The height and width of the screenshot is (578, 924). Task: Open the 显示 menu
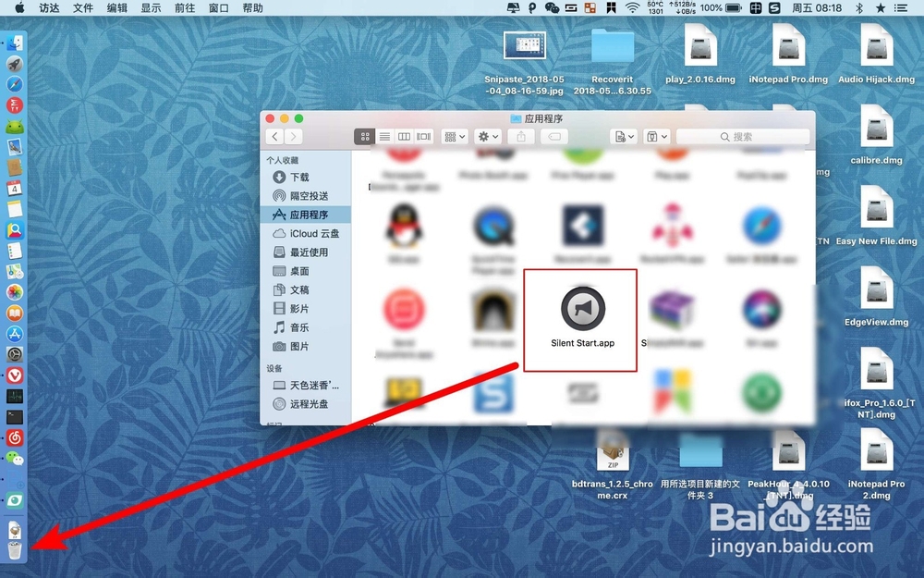[x=151, y=7]
